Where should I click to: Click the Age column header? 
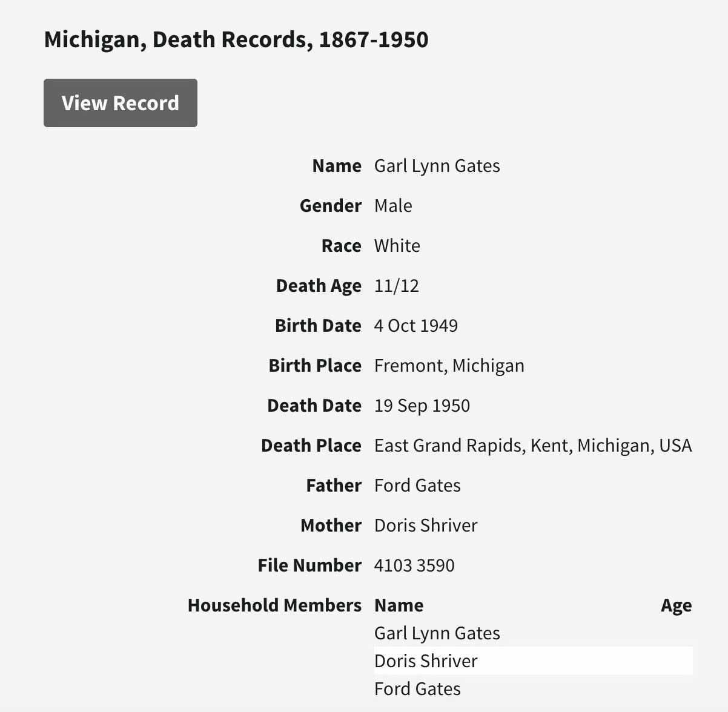pyautogui.click(x=676, y=605)
